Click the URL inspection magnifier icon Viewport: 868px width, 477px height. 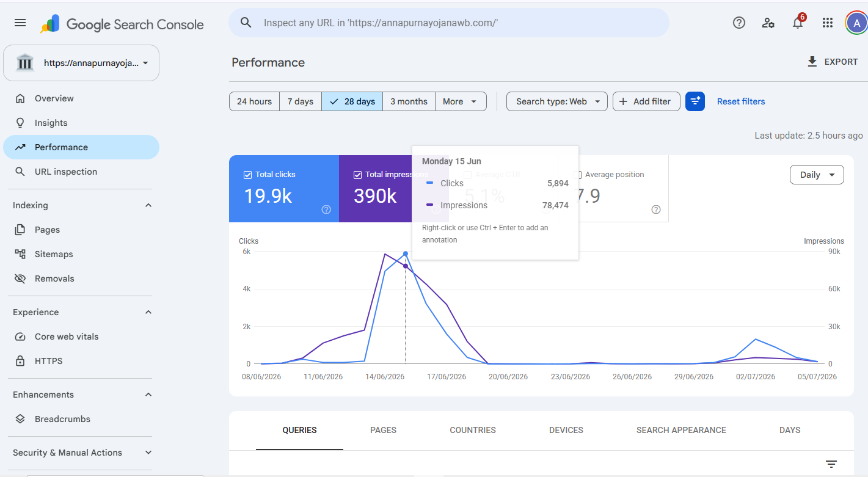20,172
